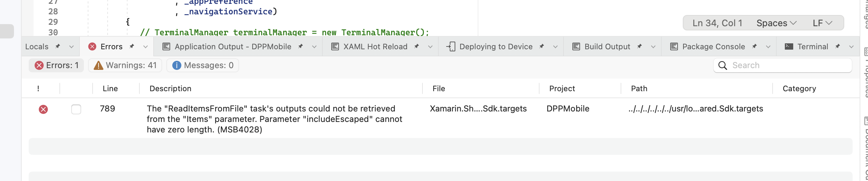Switch to the Build Output tab
868x181 pixels.
[x=607, y=46]
